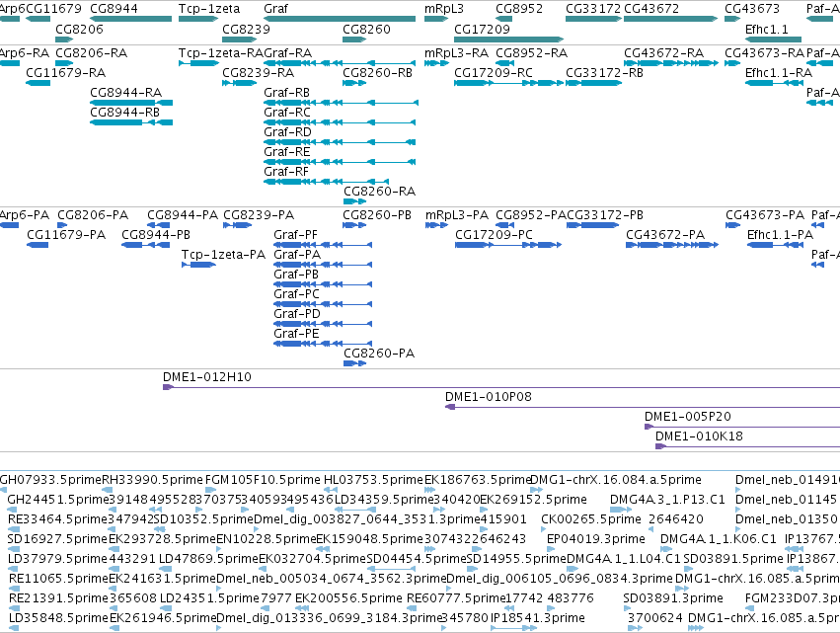Select the CG8206-PA protein label
This screenshot has width=840, height=633.
coord(93,215)
